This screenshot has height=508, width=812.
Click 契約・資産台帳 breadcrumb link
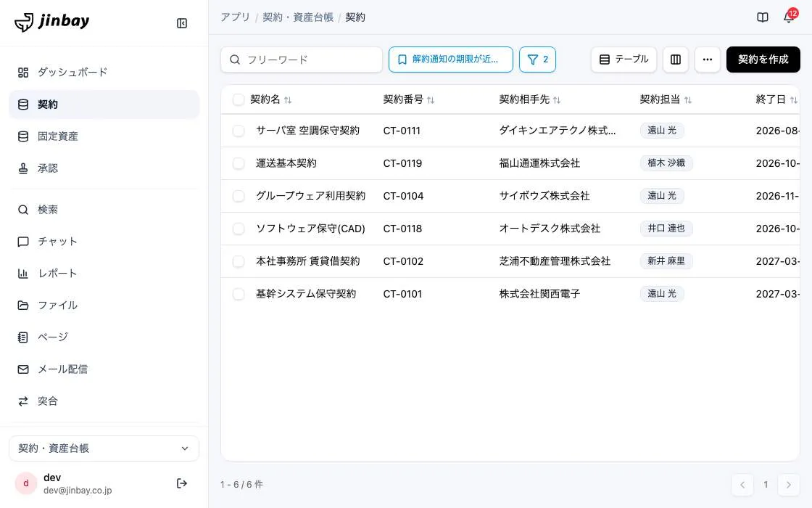pyautogui.click(x=298, y=17)
